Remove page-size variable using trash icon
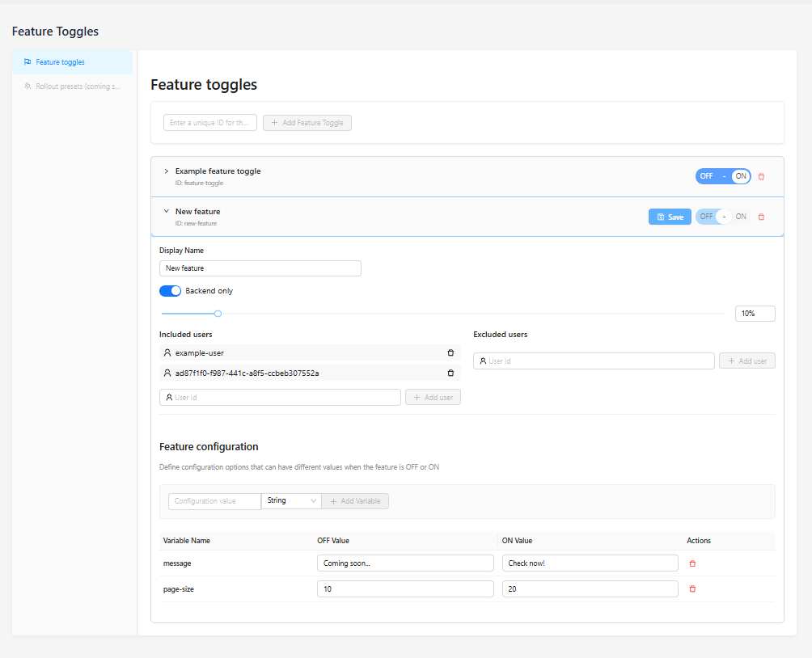The image size is (812, 658). pyautogui.click(x=692, y=588)
